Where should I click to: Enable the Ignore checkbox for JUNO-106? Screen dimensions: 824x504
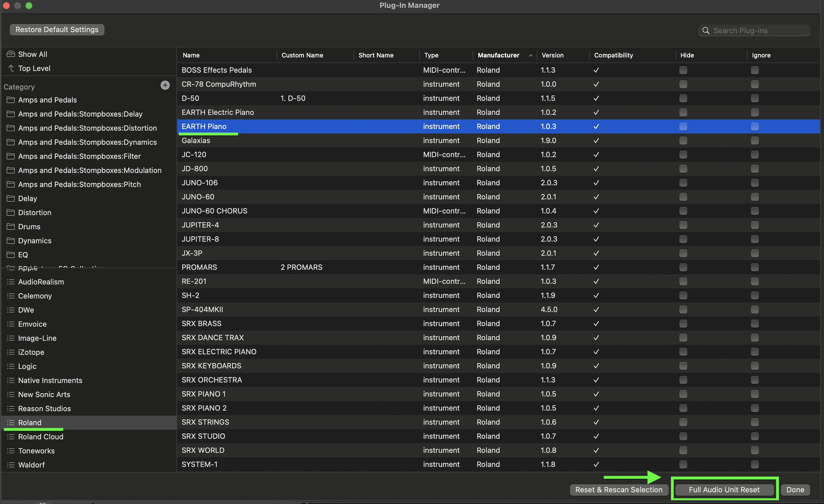[755, 183]
